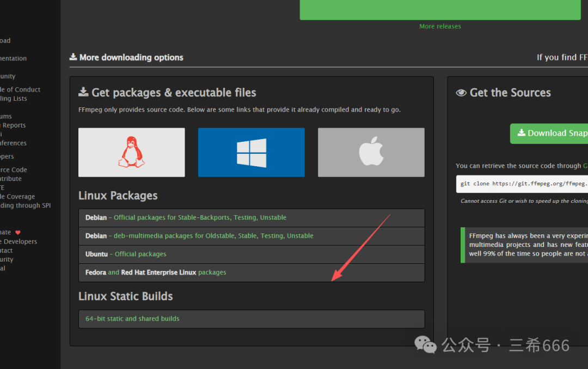
Task: Choose the Apple macOS logo tile
Action: click(371, 152)
